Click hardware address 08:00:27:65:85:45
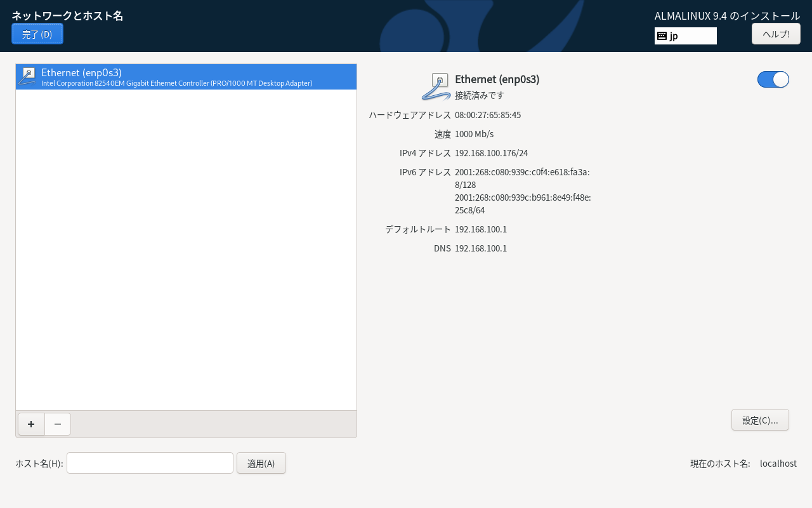This screenshot has height=508, width=812. pyautogui.click(x=488, y=115)
